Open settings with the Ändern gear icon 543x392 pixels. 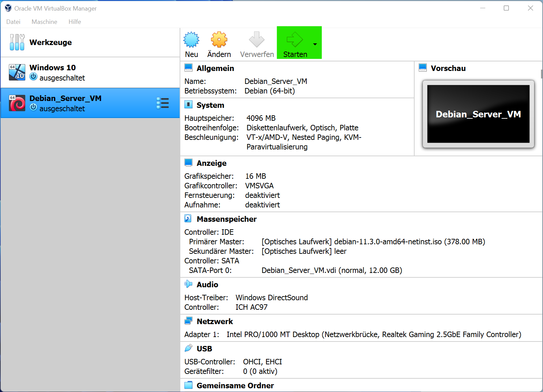[219, 40]
